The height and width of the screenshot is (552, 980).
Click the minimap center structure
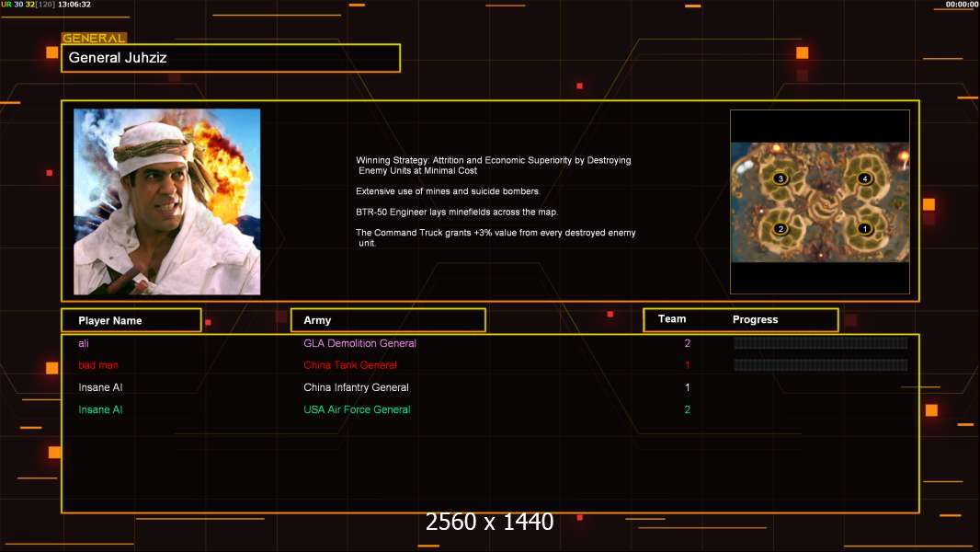825,204
